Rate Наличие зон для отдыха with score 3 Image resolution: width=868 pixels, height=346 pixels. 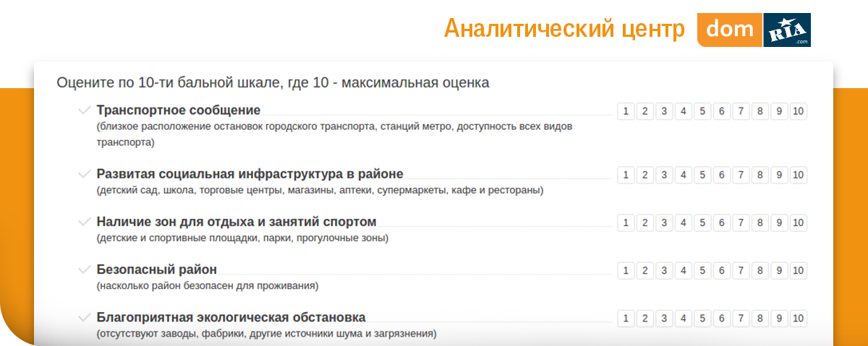[663, 222]
